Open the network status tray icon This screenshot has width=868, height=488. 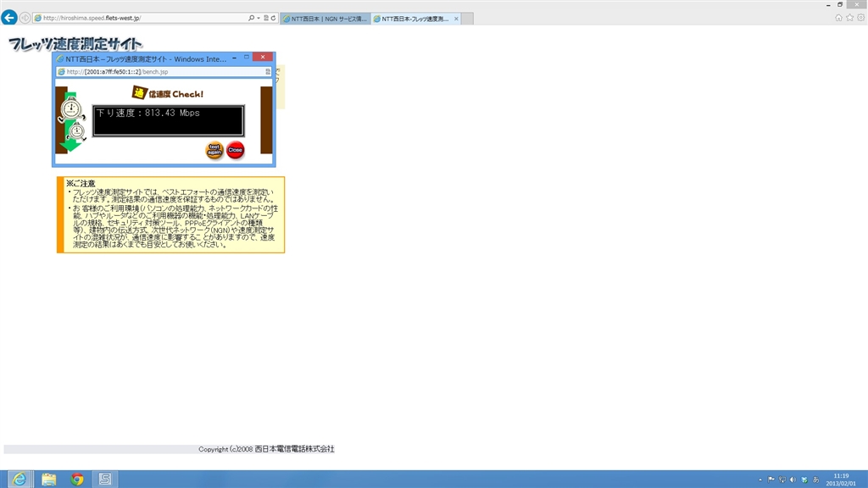pyautogui.click(x=782, y=480)
